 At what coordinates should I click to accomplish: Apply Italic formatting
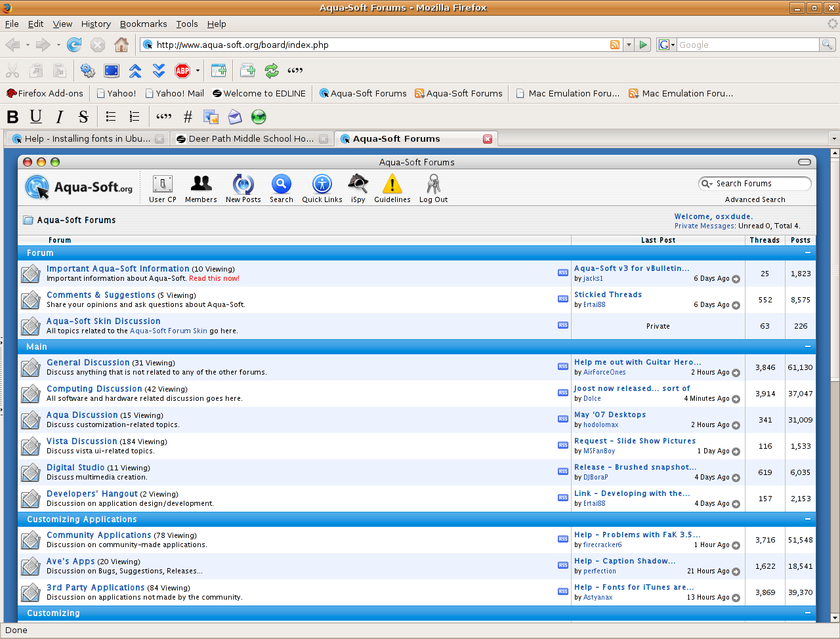point(60,117)
